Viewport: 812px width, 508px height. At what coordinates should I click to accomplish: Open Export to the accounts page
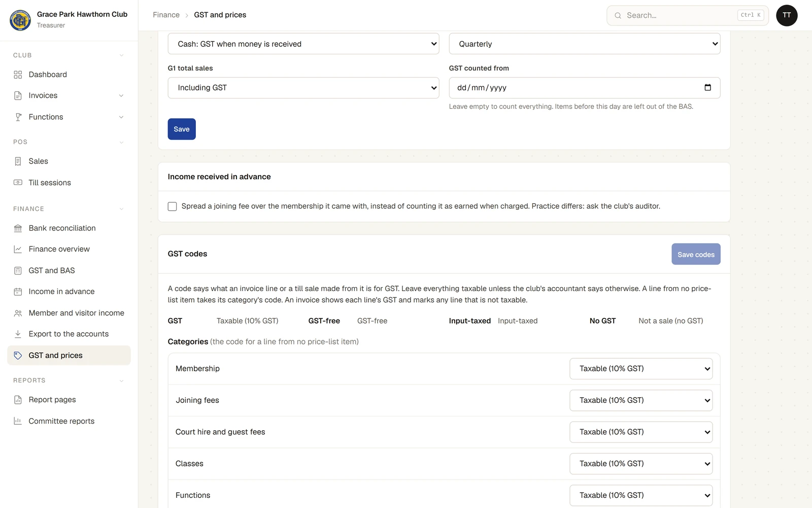[69, 334]
